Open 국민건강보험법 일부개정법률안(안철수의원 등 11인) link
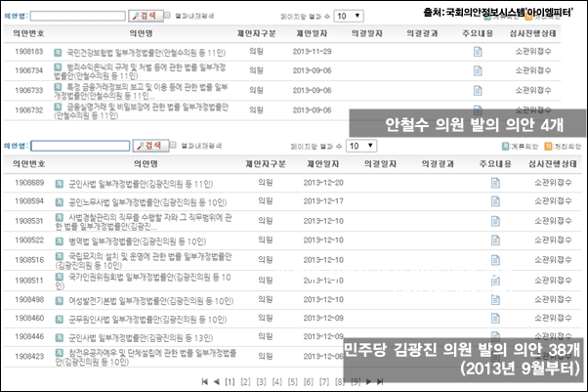Screen dimensions: 588x392 (146, 53)
